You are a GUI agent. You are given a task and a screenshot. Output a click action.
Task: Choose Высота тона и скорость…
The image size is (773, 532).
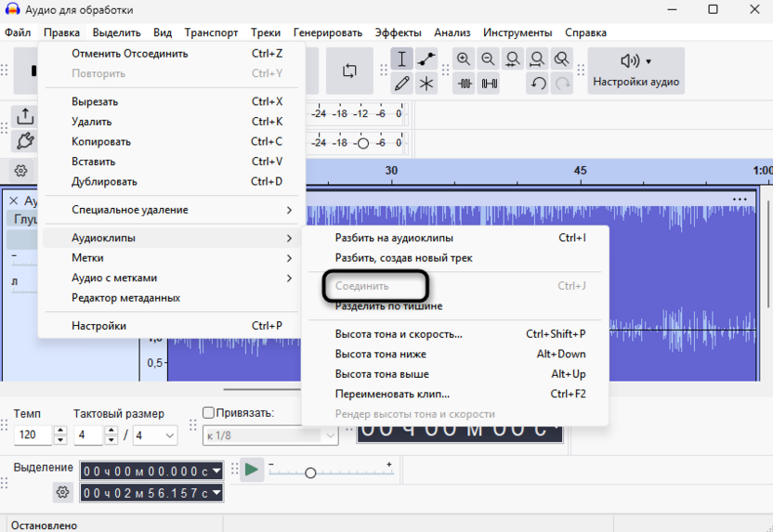(455, 334)
